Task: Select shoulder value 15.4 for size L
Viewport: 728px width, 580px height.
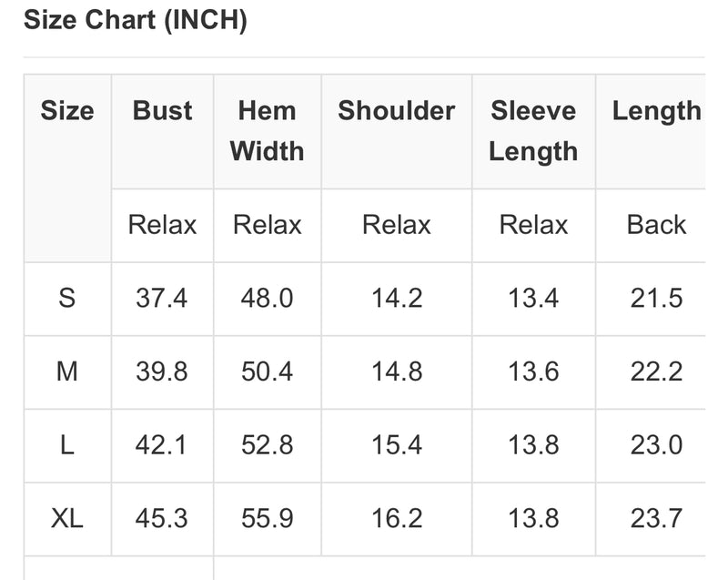Action: pos(397,445)
